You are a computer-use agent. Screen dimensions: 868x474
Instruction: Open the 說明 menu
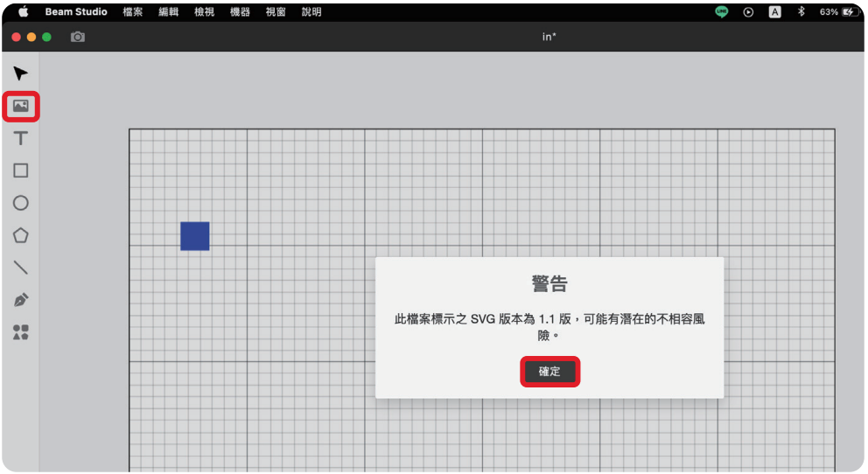click(x=311, y=11)
